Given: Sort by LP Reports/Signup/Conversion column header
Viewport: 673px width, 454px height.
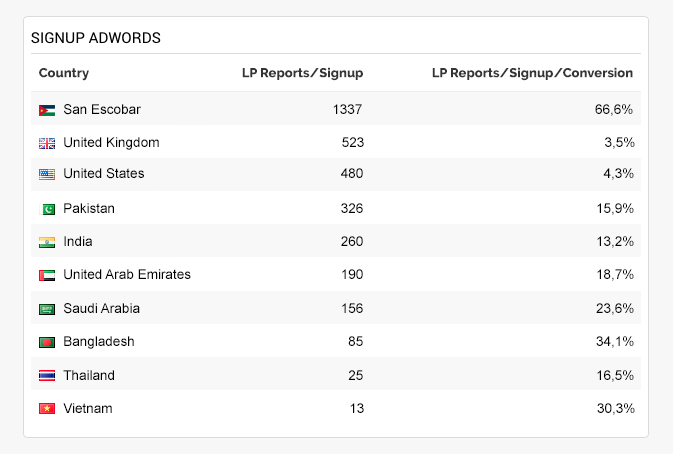Looking at the screenshot, I should coord(532,73).
